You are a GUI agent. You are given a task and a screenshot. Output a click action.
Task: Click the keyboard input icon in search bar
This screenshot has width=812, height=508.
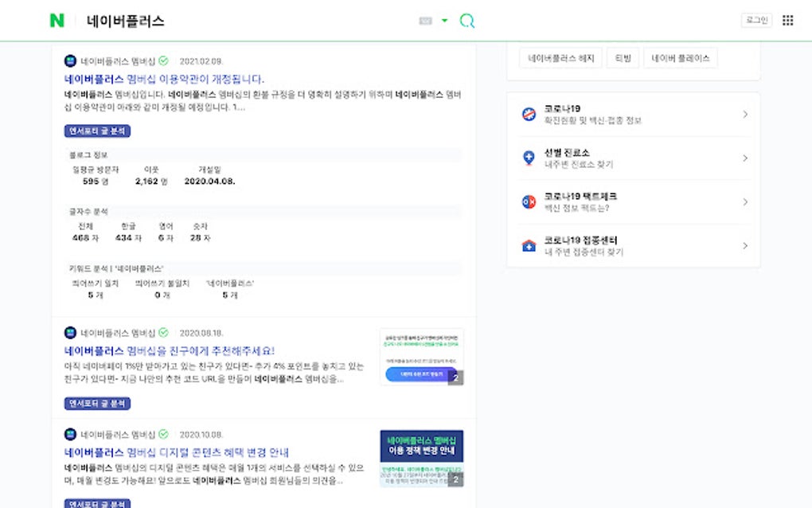click(425, 21)
